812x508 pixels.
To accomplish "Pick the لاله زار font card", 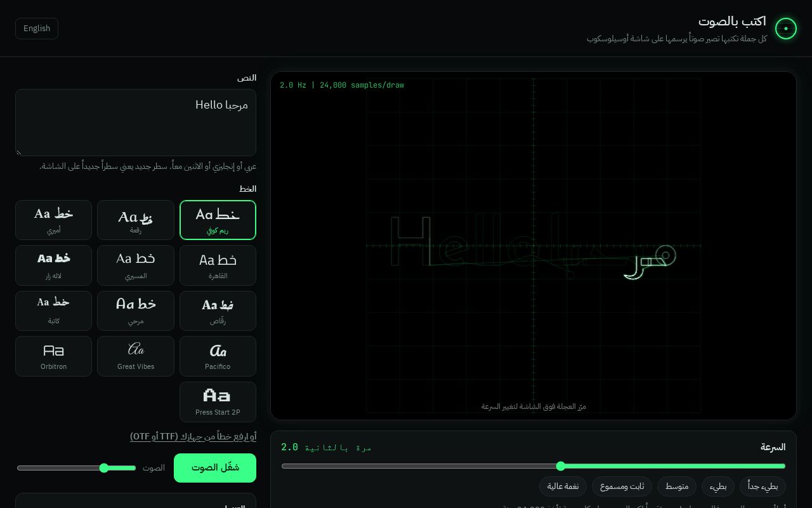I will pyautogui.click(x=53, y=265).
